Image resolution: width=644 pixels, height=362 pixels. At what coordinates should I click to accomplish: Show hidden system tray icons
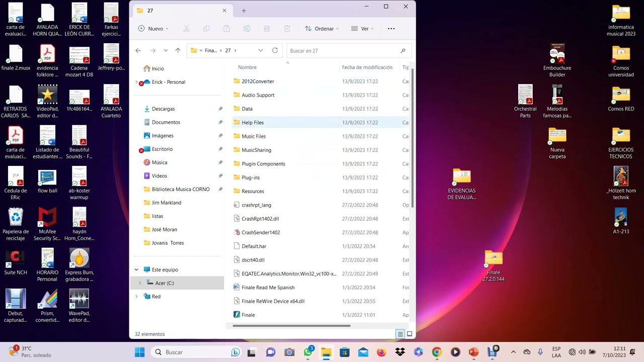pos(513,352)
